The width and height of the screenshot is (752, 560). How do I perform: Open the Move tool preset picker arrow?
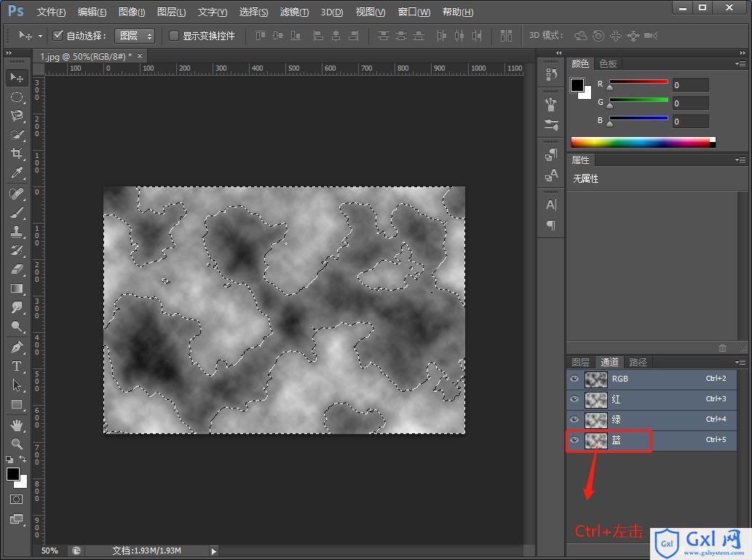[40, 36]
